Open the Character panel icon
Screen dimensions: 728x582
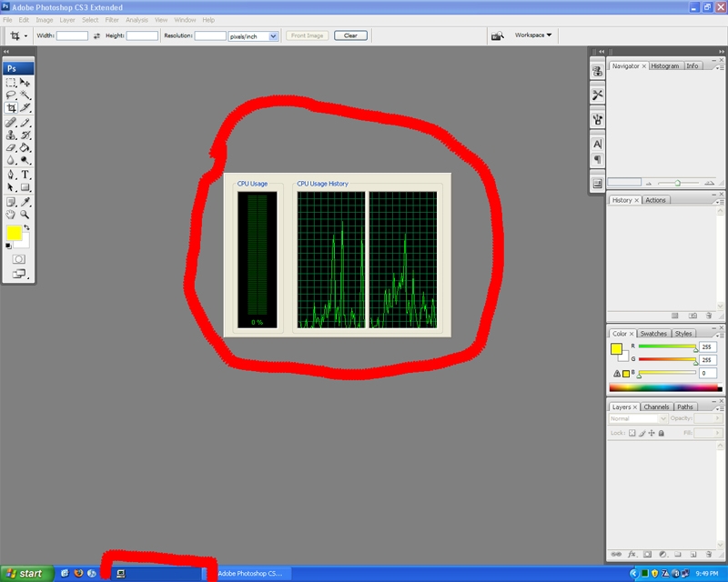(x=598, y=144)
